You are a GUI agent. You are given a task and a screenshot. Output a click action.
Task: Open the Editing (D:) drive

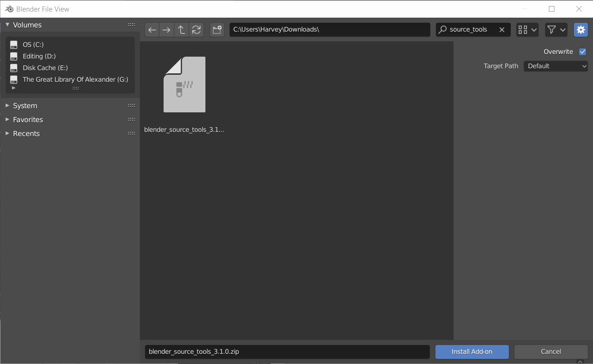tap(39, 56)
